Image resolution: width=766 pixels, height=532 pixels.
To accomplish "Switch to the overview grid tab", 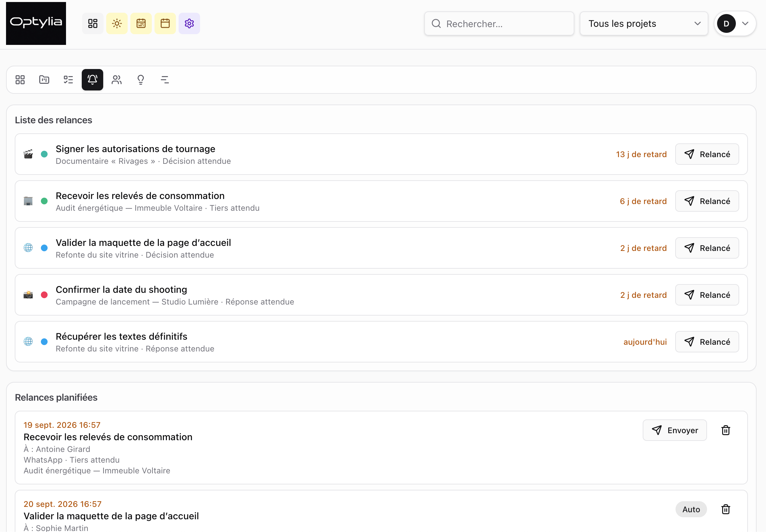I will 20,80.
